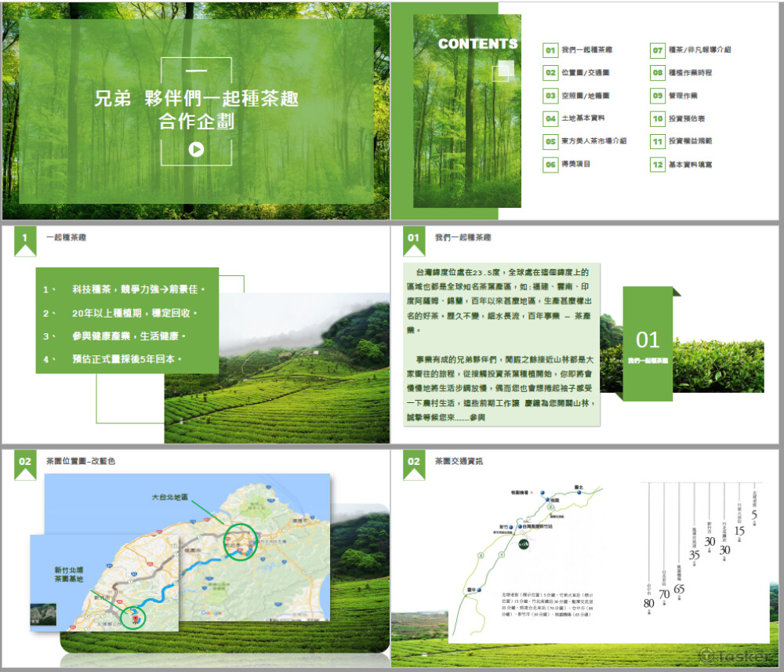The image size is (784, 672).
Task: Click the green 01 badge beside 我們一起種茶趣
Action: point(414,241)
